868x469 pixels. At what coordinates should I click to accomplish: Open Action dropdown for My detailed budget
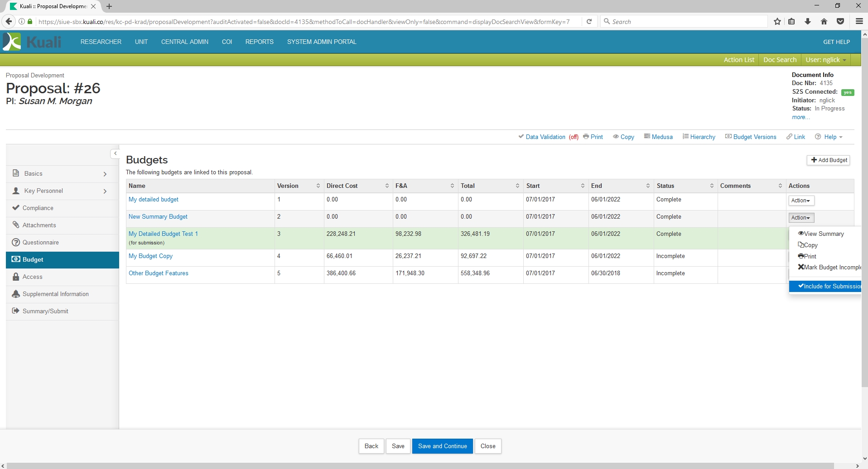tap(800, 201)
